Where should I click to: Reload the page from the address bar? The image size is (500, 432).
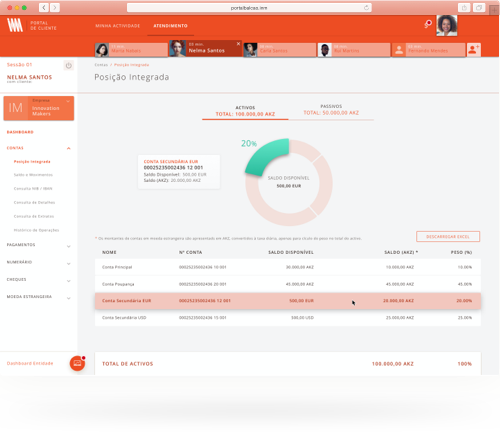[x=366, y=7]
